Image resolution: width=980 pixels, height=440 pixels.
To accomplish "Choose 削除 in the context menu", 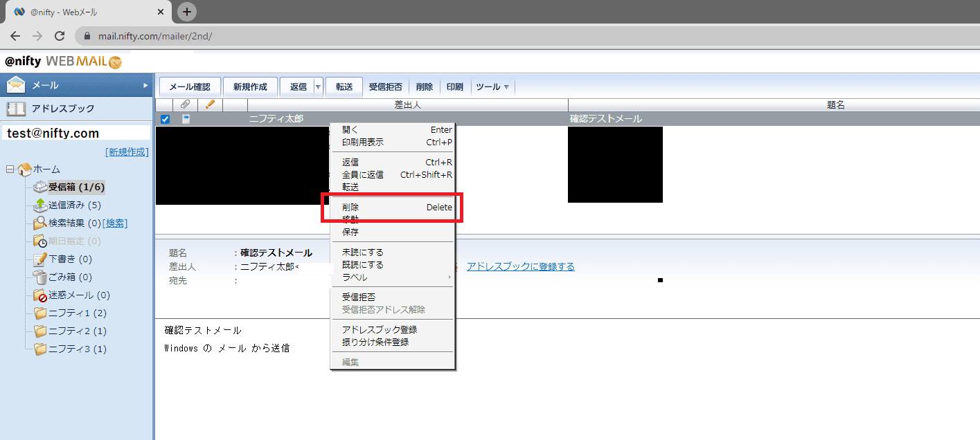I will (350, 208).
